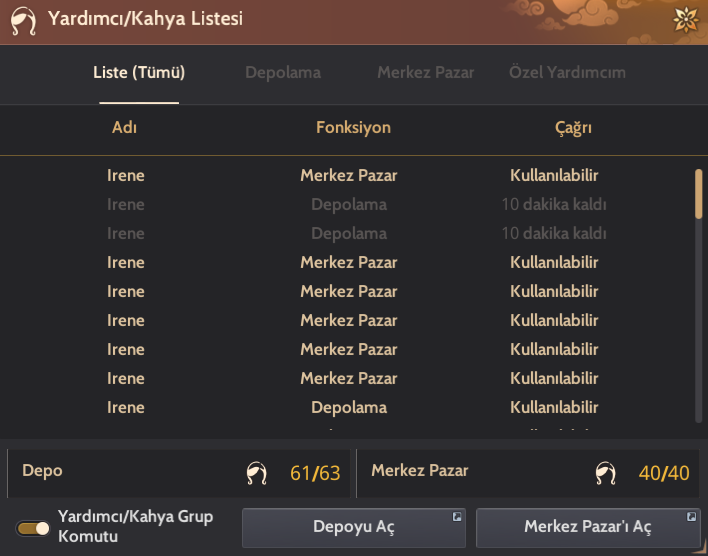This screenshot has height=556, width=708.
Task: Switch to the Depolama tab
Action: tap(283, 72)
